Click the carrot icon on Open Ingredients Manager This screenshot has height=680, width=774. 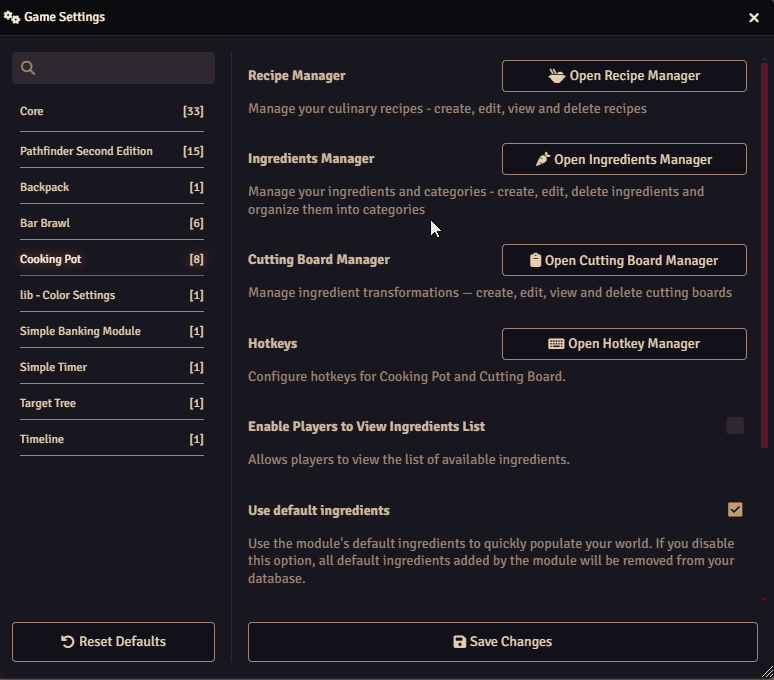(543, 159)
